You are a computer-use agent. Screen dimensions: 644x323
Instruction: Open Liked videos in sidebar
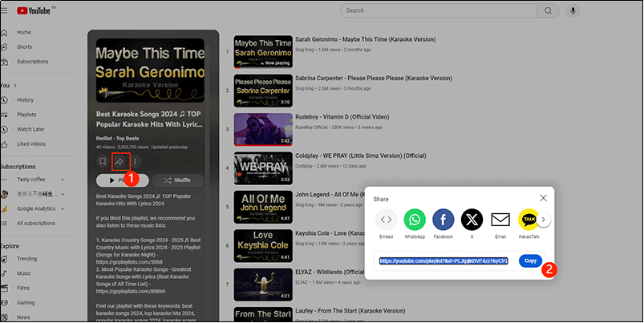[x=31, y=144]
